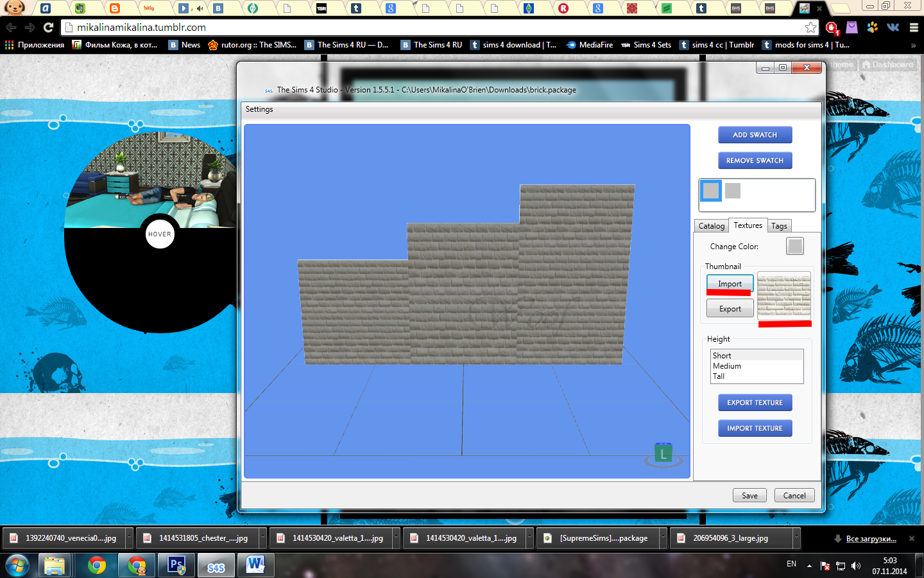Image resolution: width=924 pixels, height=578 pixels.
Task: Open Photoshop from the taskbar
Action: point(176,565)
